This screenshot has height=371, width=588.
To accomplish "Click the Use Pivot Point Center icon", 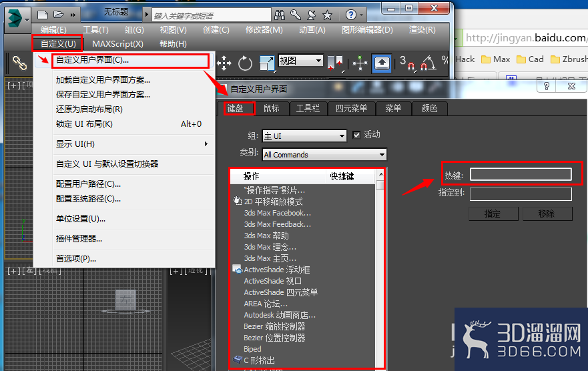I will coord(335,63).
